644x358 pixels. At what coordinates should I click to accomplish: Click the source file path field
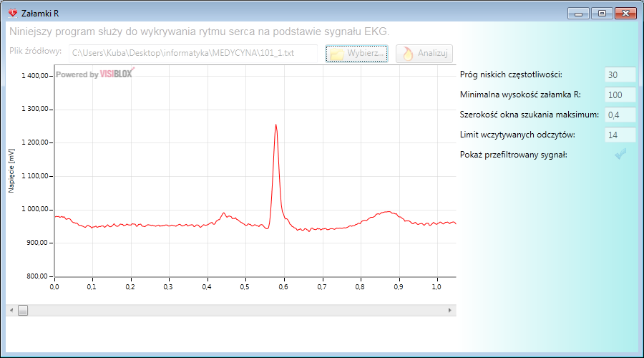[x=193, y=54]
